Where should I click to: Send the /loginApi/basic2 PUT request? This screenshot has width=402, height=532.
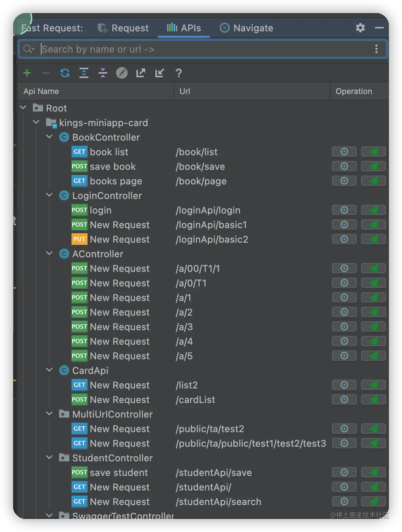click(373, 239)
